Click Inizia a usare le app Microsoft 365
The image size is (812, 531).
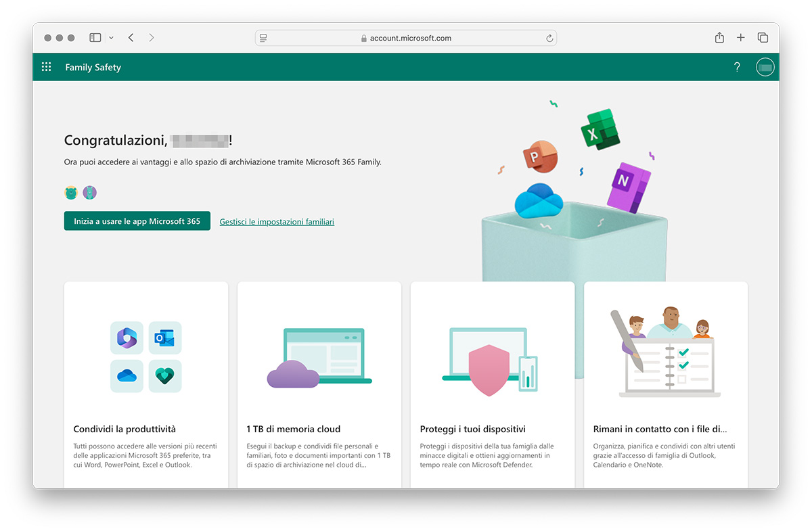coord(137,221)
